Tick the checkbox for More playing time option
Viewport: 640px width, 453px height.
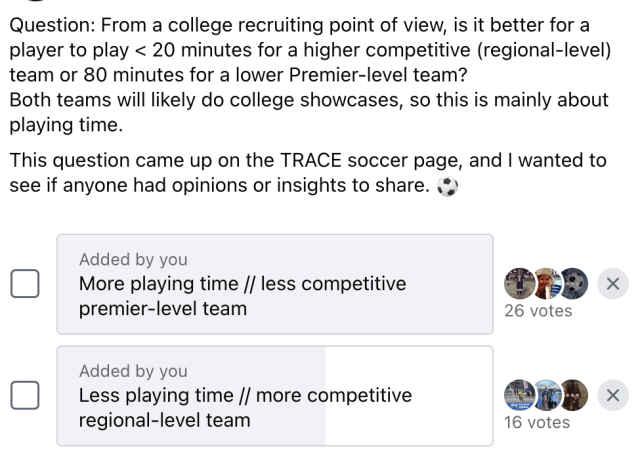25,284
